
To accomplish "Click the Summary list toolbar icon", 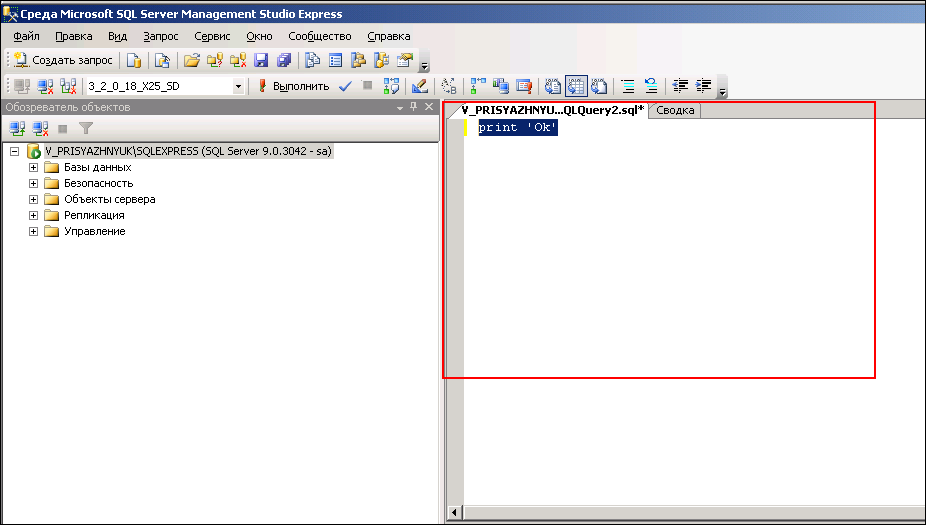I will [x=335, y=60].
